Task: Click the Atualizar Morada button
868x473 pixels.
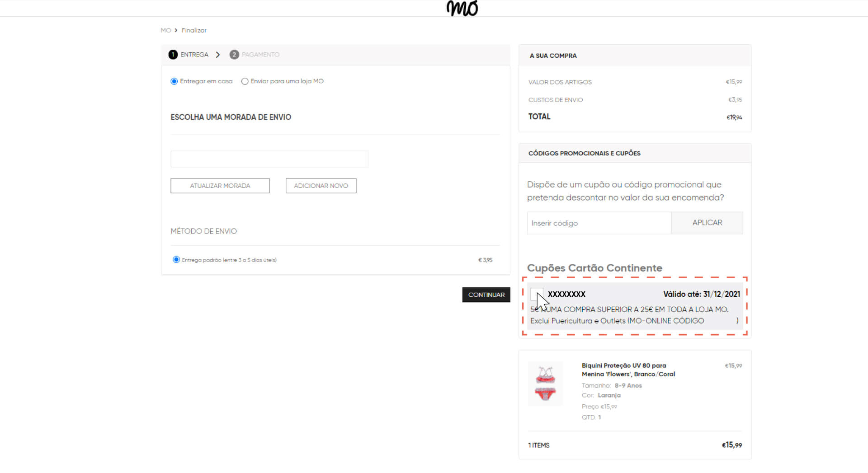Action: pos(220,186)
